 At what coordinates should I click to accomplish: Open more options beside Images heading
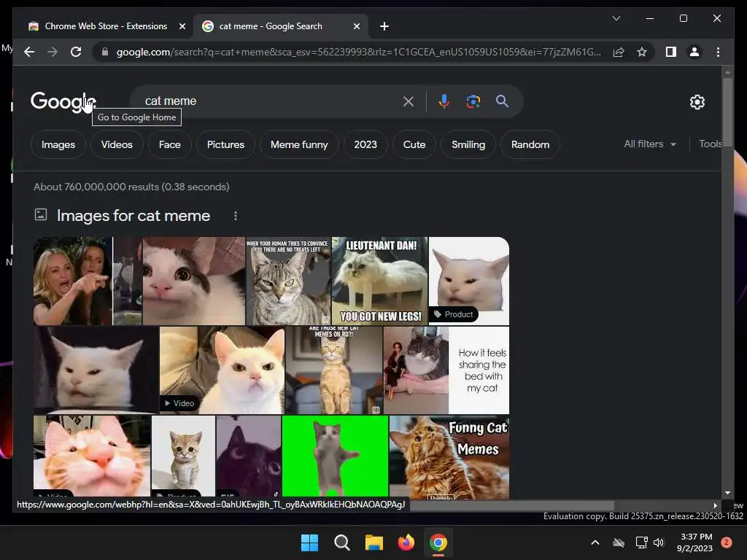tap(236, 216)
